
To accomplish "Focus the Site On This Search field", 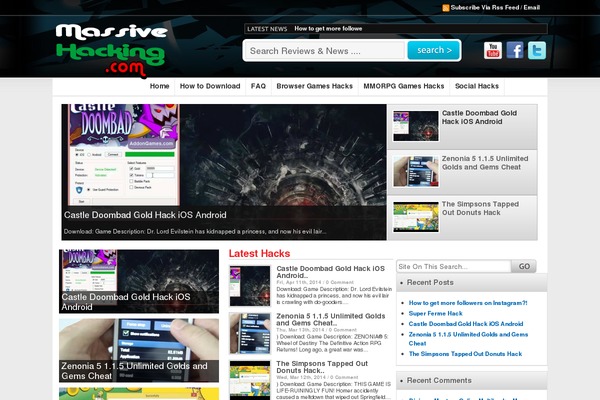I will tap(453, 266).
